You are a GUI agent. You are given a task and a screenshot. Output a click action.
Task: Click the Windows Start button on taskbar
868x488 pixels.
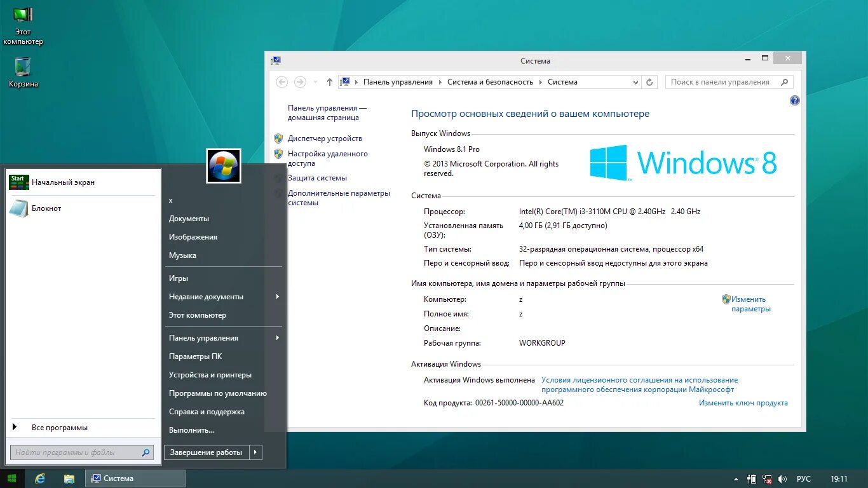point(12,478)
